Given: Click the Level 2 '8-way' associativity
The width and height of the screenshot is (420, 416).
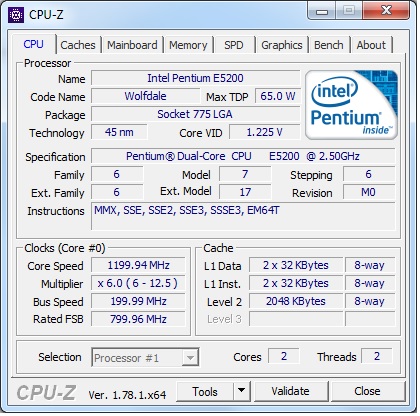Looking at the screenshot, I should click(x=370, y=301).
